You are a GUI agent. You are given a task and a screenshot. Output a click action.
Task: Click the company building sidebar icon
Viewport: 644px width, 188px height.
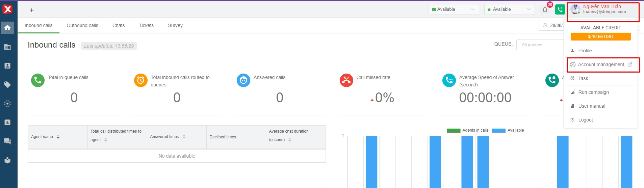coord(7,47)
